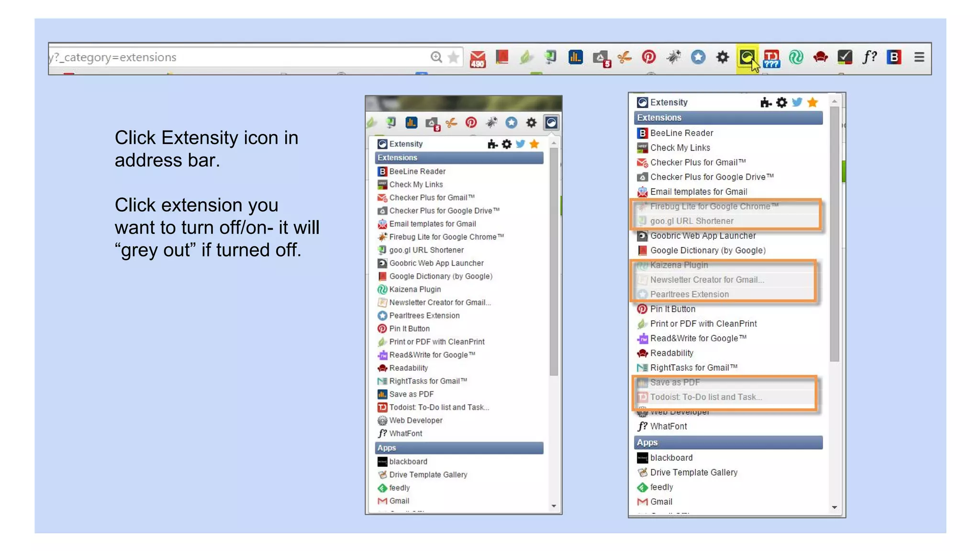Screen dimensions: 980x551
Task: Toggle Email templates for Gmail in left popup
Action: click(x=459, y=224)
